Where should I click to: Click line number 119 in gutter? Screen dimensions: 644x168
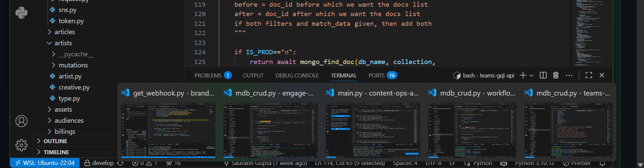pyautogui.click(x=200, y=5)
